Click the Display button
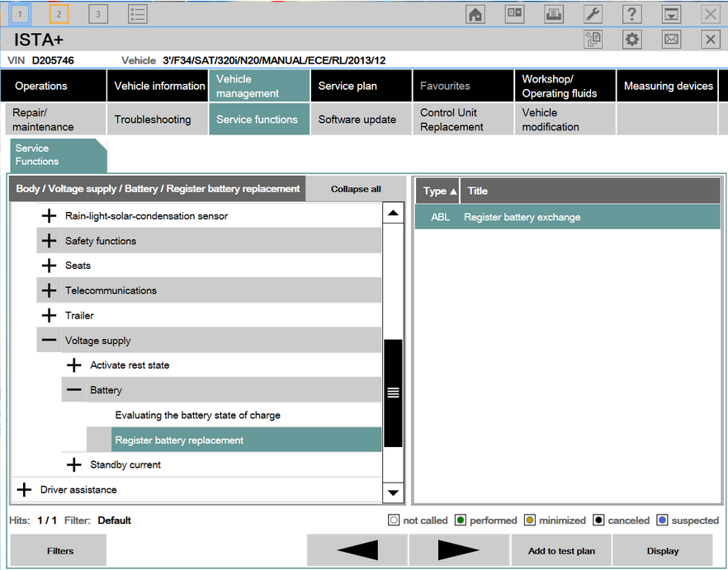The height and width of the screenshot is (570, 728). coord(662,551)
